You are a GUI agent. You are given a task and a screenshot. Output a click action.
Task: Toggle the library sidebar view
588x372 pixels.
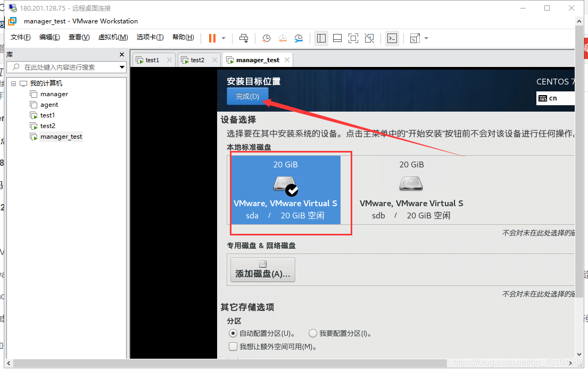(321, 38)
